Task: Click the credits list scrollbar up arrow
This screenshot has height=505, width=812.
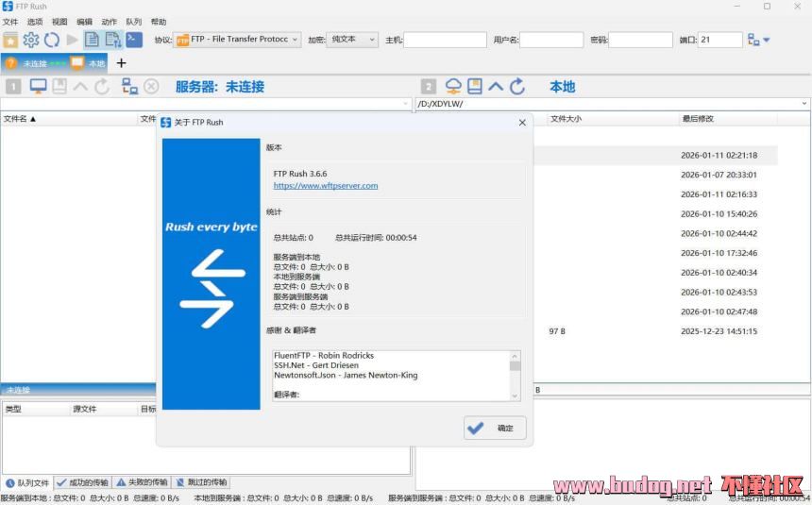Action: [x=515, y=356]
